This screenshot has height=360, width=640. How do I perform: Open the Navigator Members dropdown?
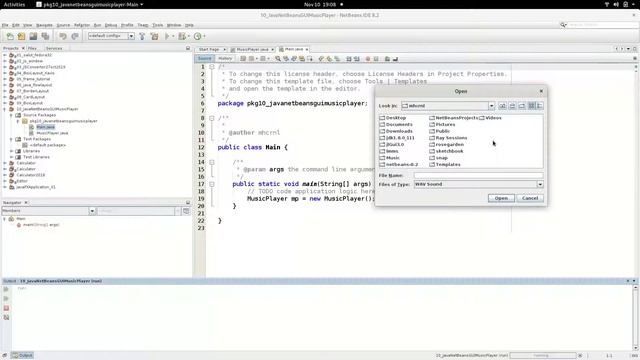point(92,211)
